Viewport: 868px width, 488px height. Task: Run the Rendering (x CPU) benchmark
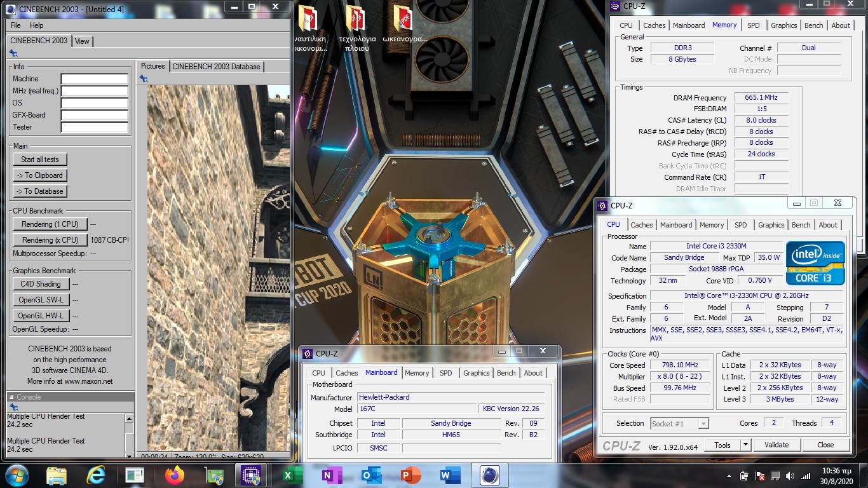(x=50, y=240)
